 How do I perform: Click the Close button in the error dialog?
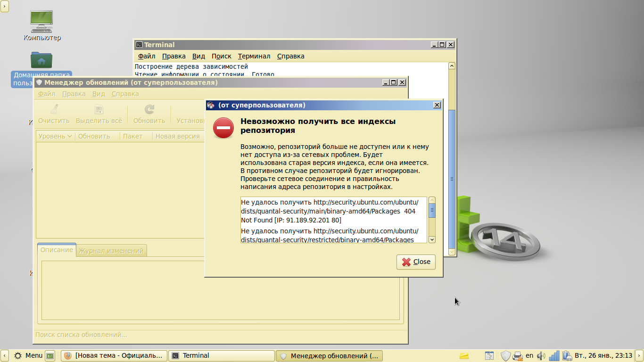point(416,262)
